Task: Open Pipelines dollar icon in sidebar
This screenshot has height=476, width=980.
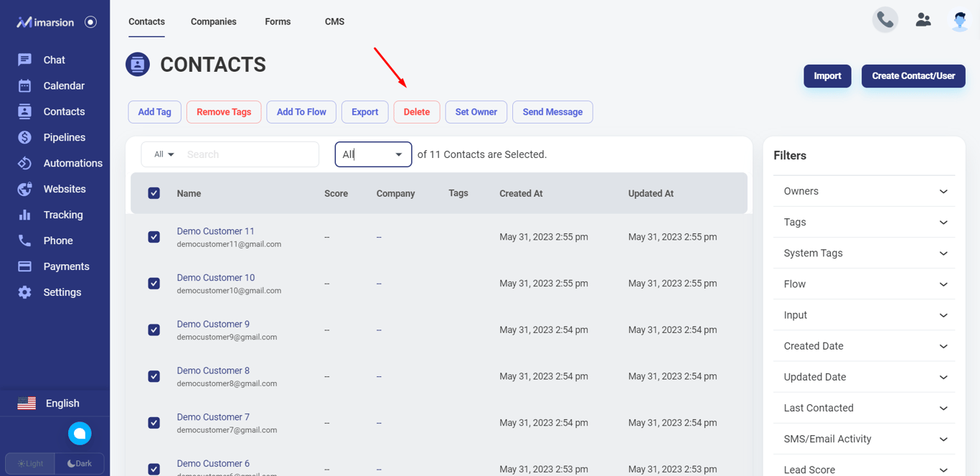Action: pos(24,137)
